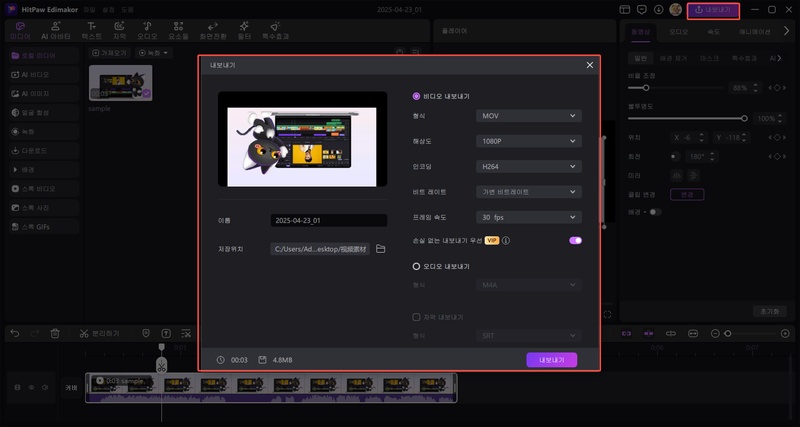
Task: Open the 오디오 tool in top toolbar
Action: coord(147,31)
